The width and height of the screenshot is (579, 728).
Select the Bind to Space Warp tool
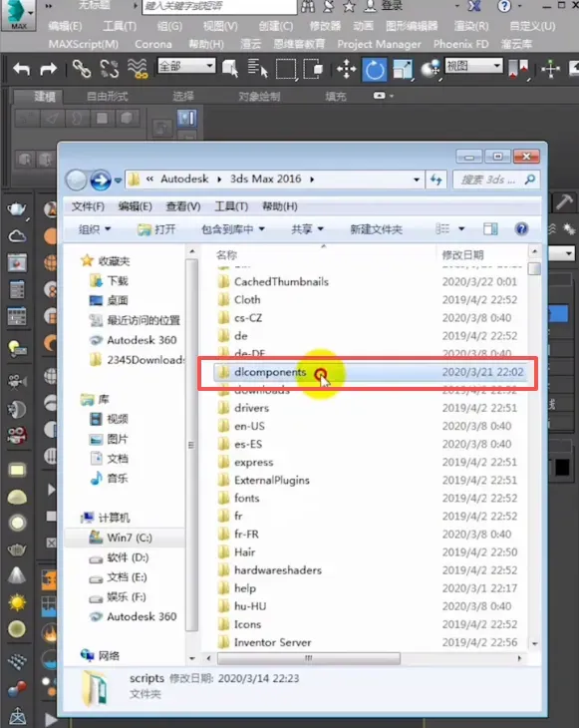click(138, 69)
